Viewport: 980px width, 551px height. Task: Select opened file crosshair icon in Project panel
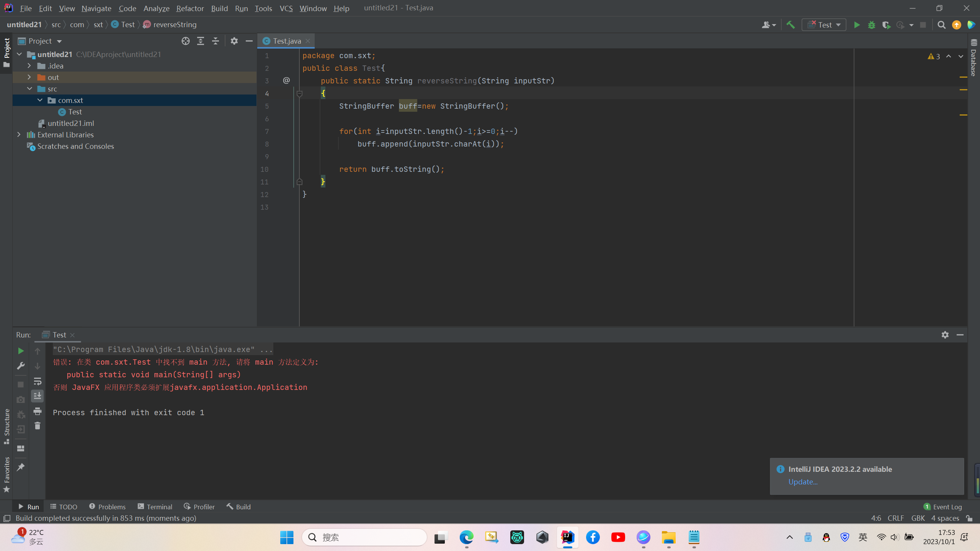point(186,41)
